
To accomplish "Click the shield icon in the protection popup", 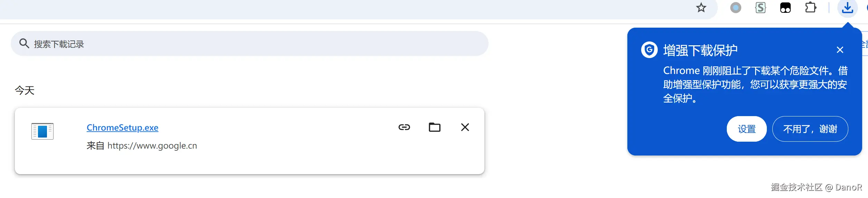I will [649, 50].
